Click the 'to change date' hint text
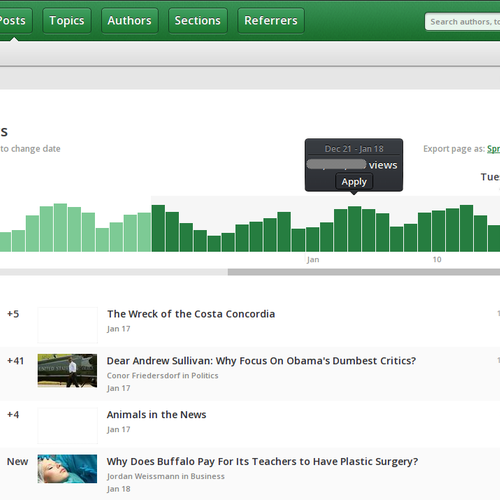Screen dimensions: 500x500 30,149
